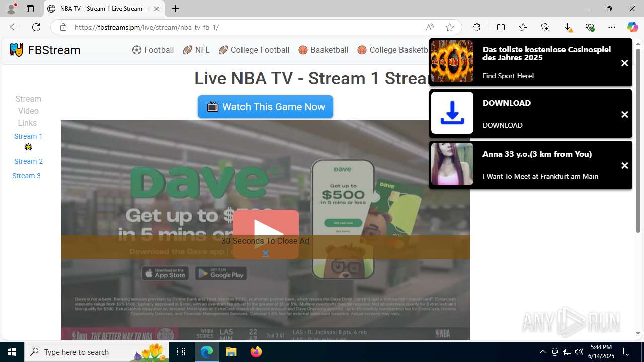Click the Google Play badge
Screen dimensions: 644x362
221,274
